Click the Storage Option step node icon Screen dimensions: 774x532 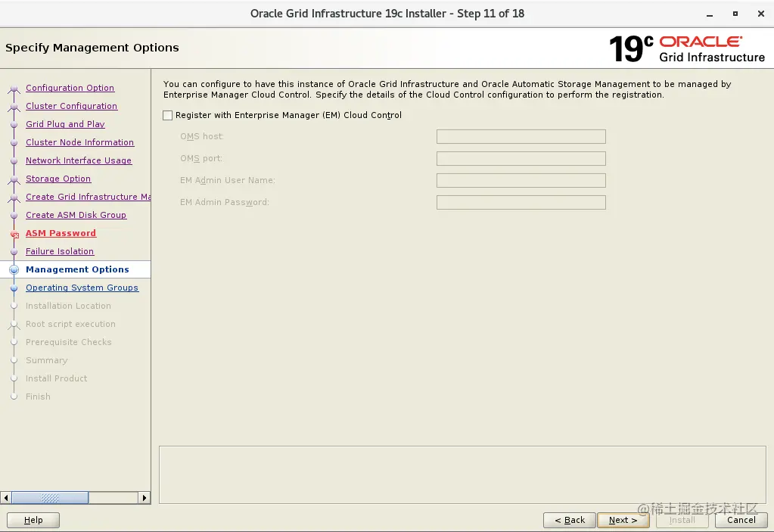pos(14,179)
